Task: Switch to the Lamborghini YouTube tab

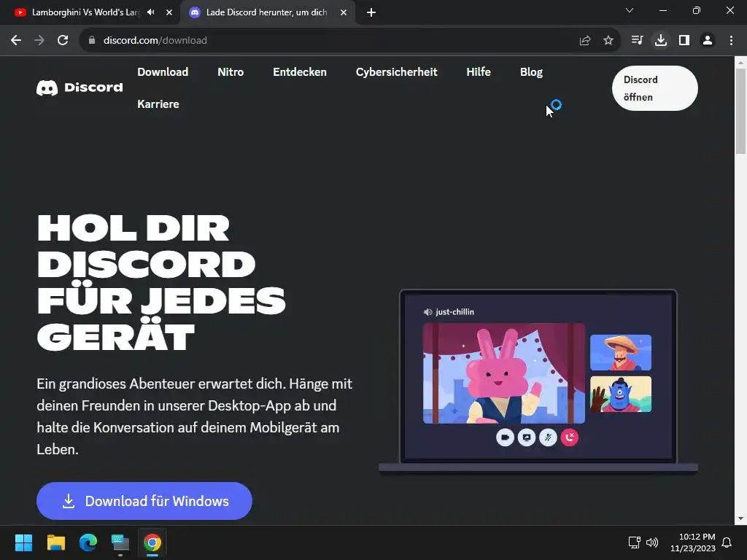Action: click(x=85, y=12)
